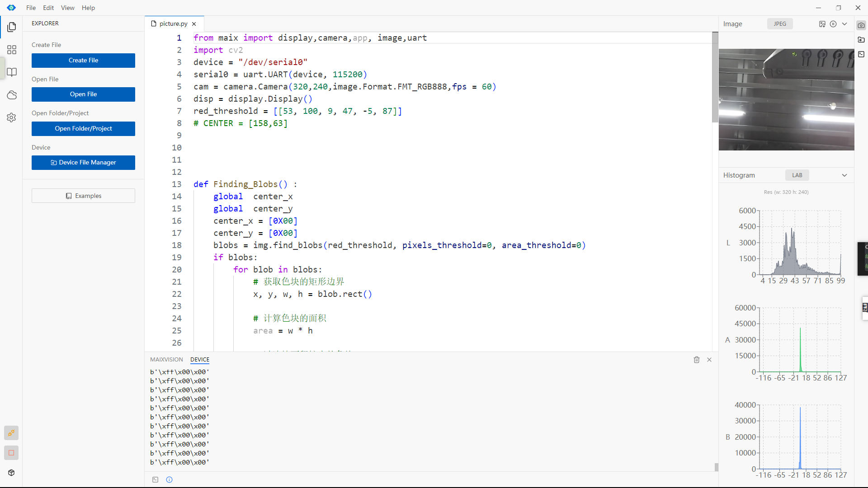Open the Edit menu
Viewport: 868px width, 488px height.
tap(48, 8)
